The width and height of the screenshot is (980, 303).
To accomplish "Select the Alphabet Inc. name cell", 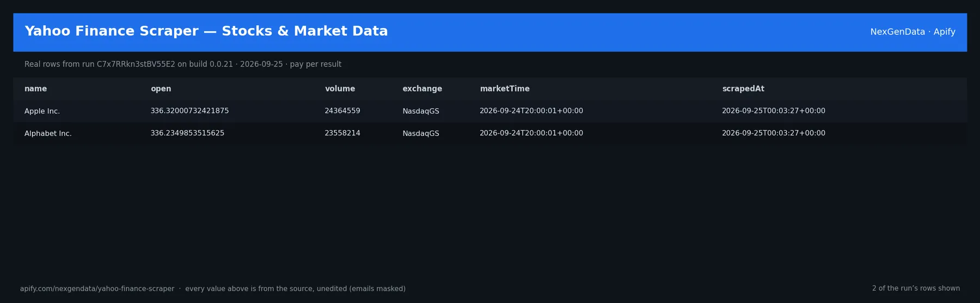I will click(x=48, y=134).
